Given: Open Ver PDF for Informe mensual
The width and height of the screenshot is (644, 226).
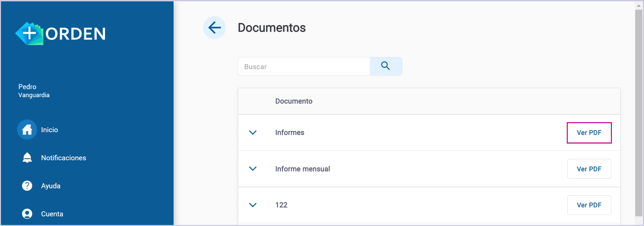Looking at the screenshot, I should coord(589,169).
